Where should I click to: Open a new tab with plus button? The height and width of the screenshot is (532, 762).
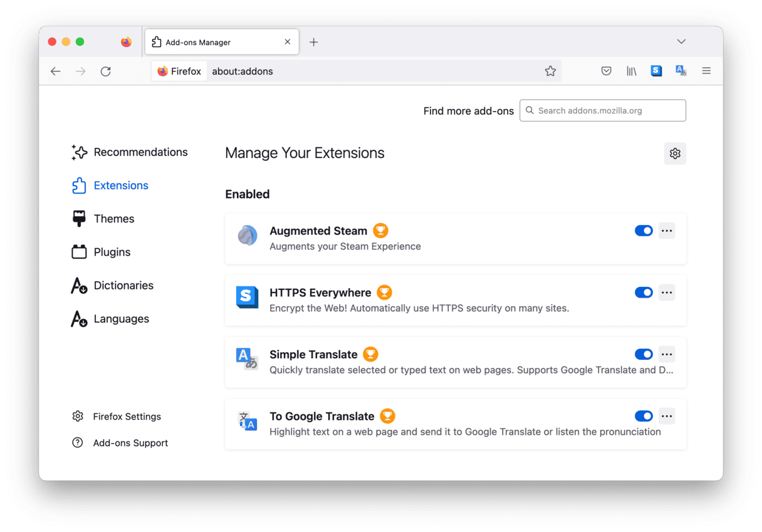point(314,42)
